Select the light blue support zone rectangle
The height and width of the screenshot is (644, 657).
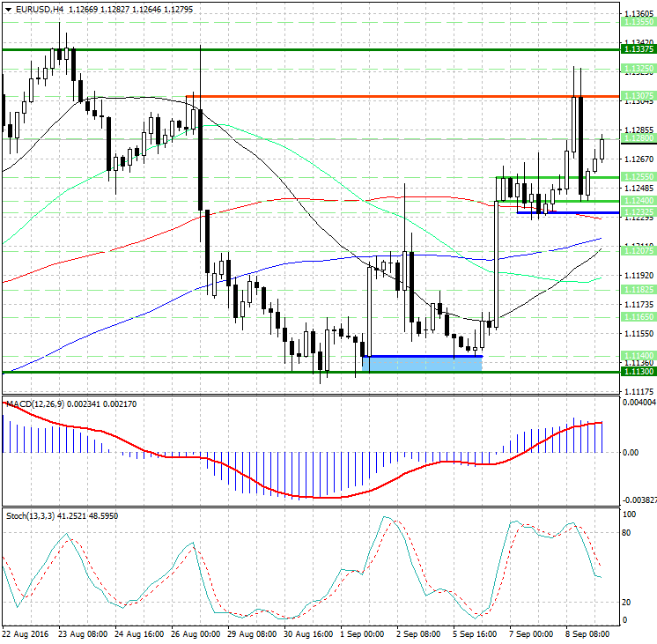coord(423,365)
